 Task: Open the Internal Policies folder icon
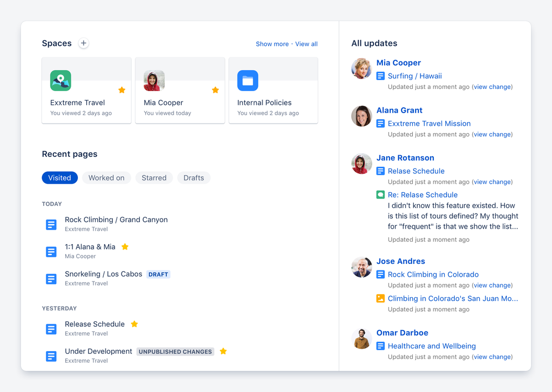pyautogui.click(x=248, y=81)
